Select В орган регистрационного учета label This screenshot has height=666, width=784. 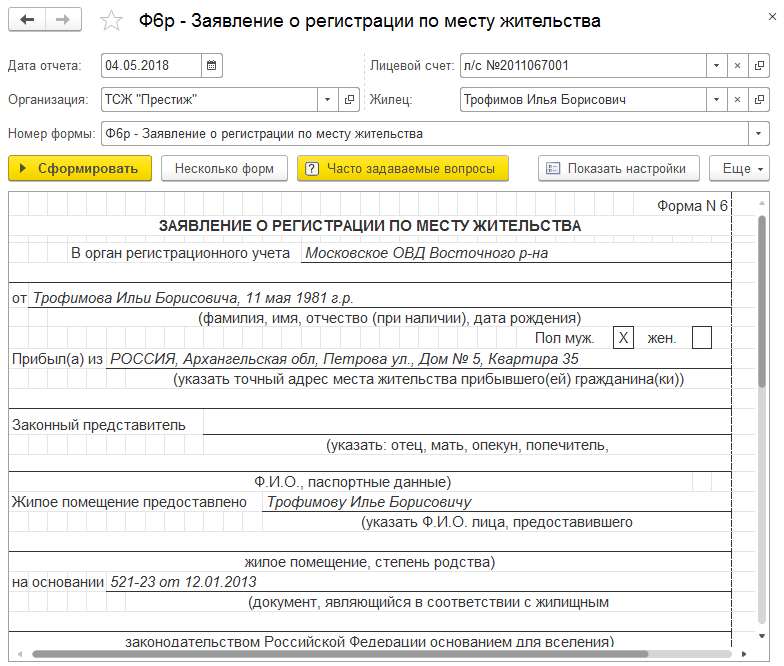[x=180, y=253]
